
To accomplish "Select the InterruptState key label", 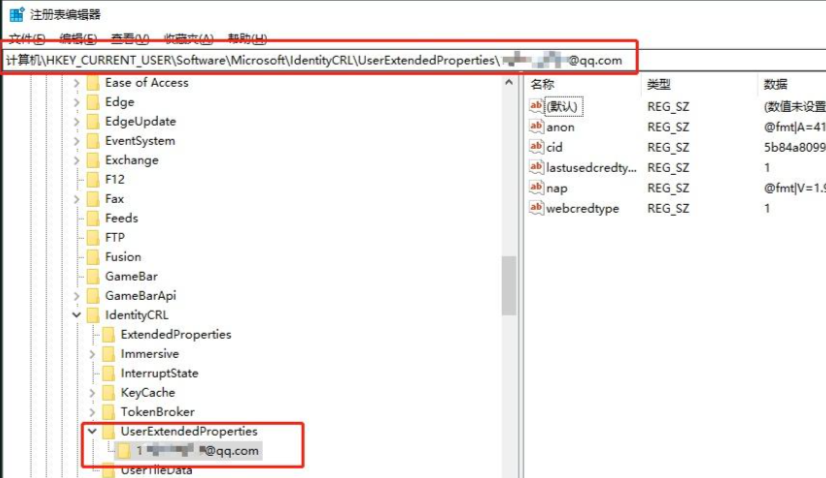I will click(160, 374).
